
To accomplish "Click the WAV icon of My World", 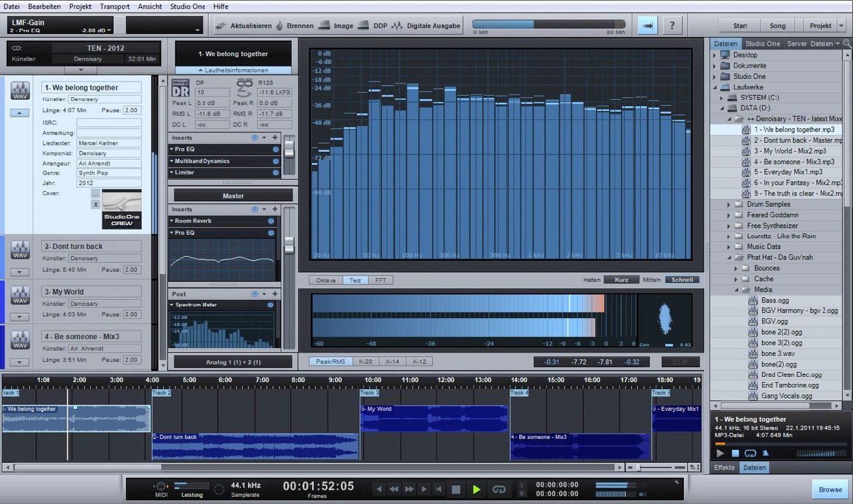I will [20, 295].
